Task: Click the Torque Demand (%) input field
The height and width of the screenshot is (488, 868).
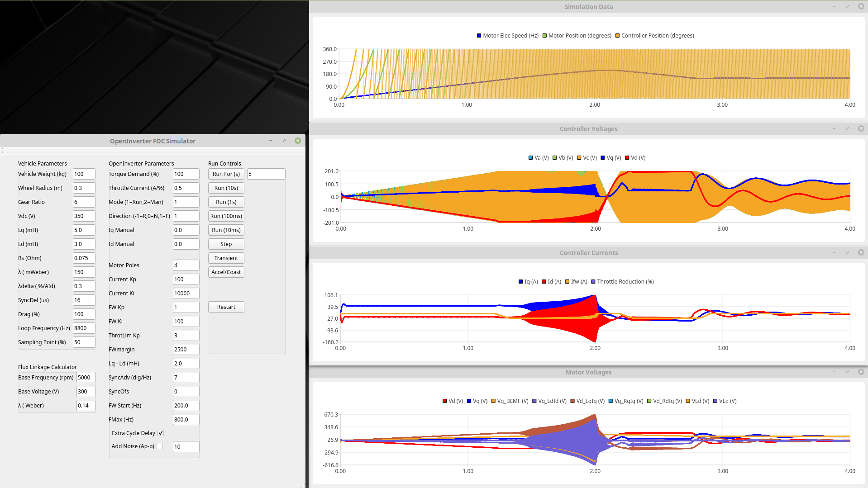Action: pos(186,174)
